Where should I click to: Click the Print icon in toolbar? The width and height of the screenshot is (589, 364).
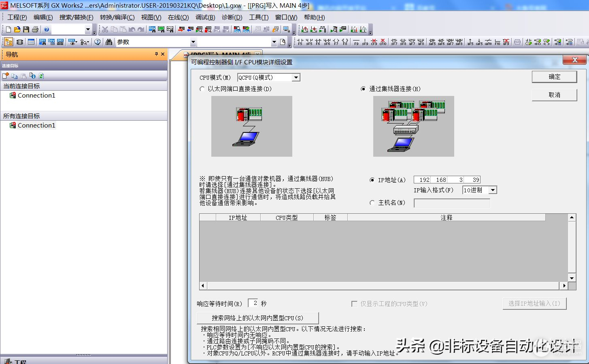(35, 30)
